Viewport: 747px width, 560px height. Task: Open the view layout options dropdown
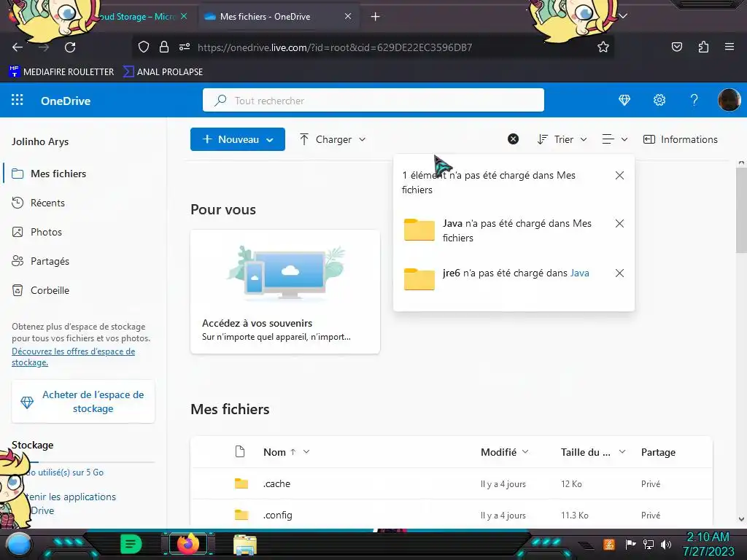pyautogui.click(x=614, y=139)
